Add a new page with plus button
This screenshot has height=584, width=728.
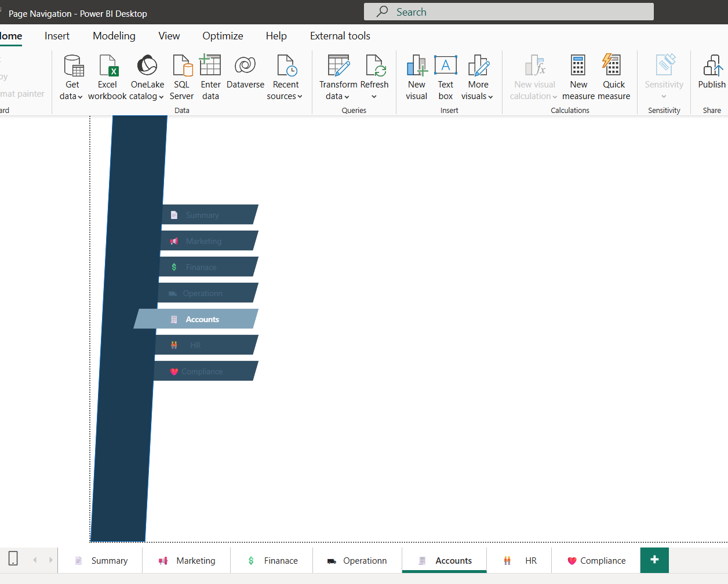pyautogui.click(x=654, y=560)
